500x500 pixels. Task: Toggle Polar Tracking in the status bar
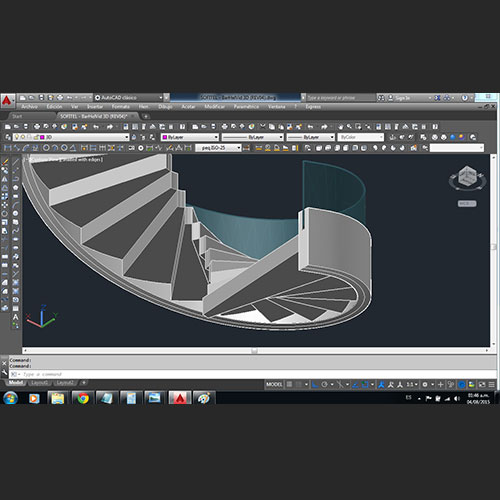point(325,384)
